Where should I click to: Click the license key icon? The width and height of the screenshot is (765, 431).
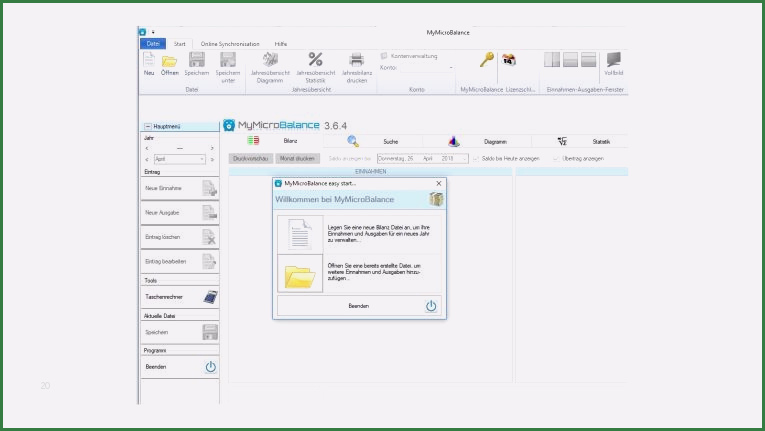(x=486, y=60)
